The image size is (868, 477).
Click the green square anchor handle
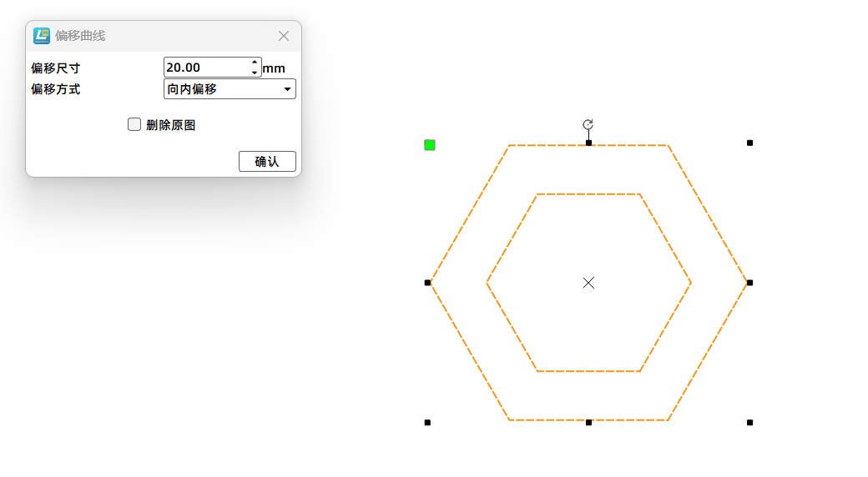430,145
